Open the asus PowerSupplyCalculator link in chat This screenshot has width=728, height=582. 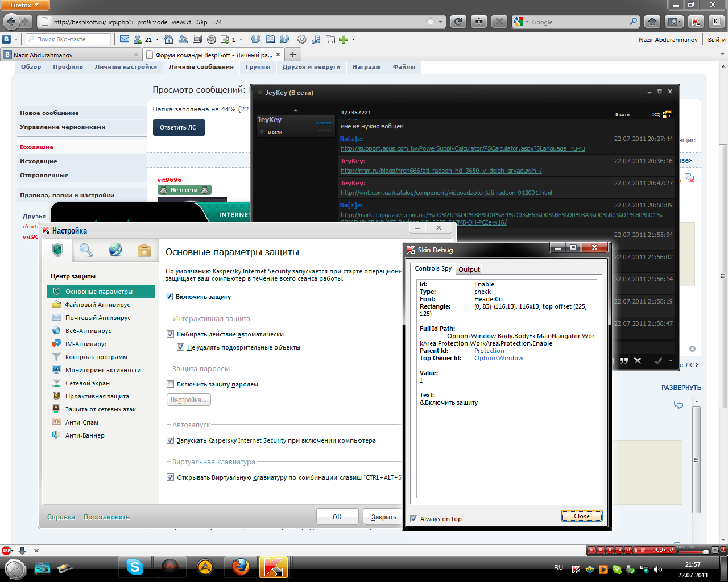coord(462,148)
